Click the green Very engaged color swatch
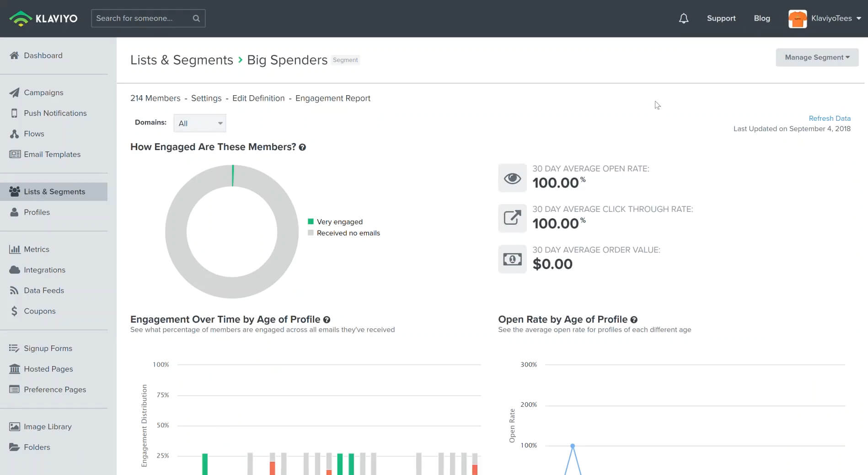Screen dimensions: 868x475 [311, 221]
